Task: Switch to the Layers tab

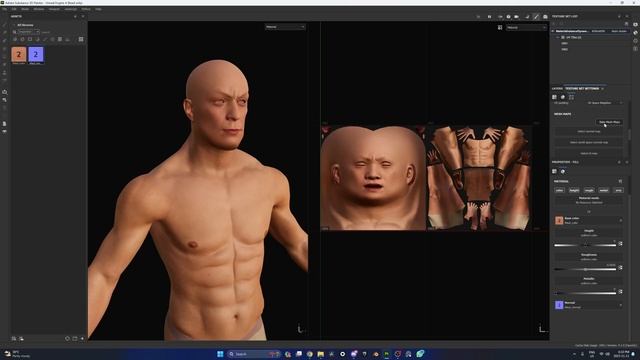Action: tap(557, 89)
